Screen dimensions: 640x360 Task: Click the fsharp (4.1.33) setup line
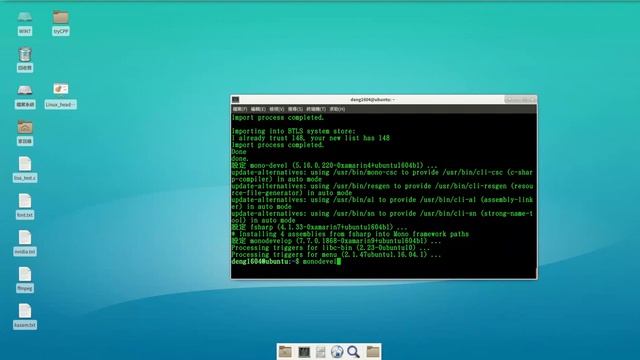(319, 227)
